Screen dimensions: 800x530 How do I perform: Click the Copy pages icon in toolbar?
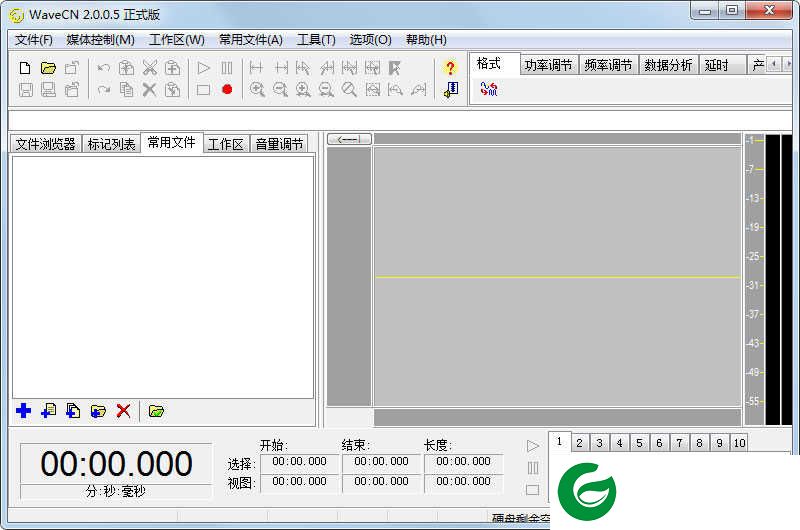coord(127,90)
